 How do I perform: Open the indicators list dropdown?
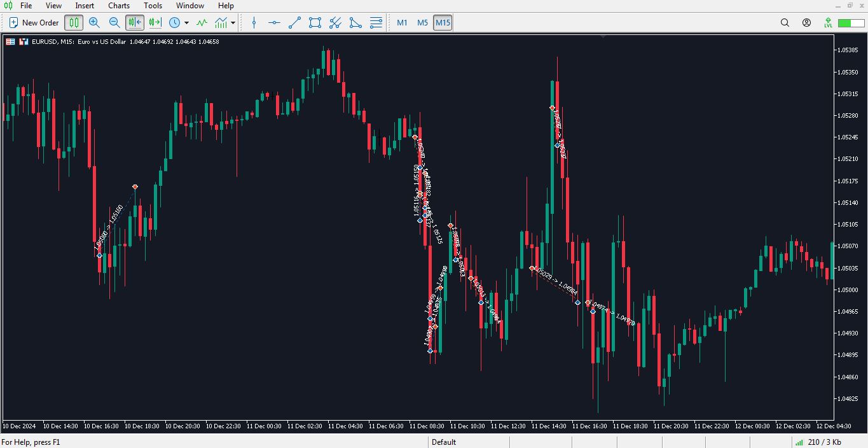pyautogui.click(x=225, y=22)
